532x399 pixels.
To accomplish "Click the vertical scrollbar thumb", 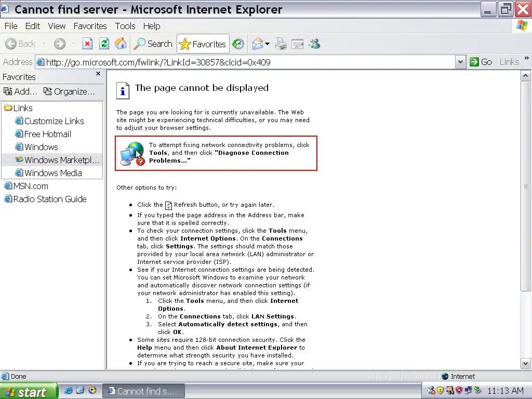I will (x=526, y=186).
